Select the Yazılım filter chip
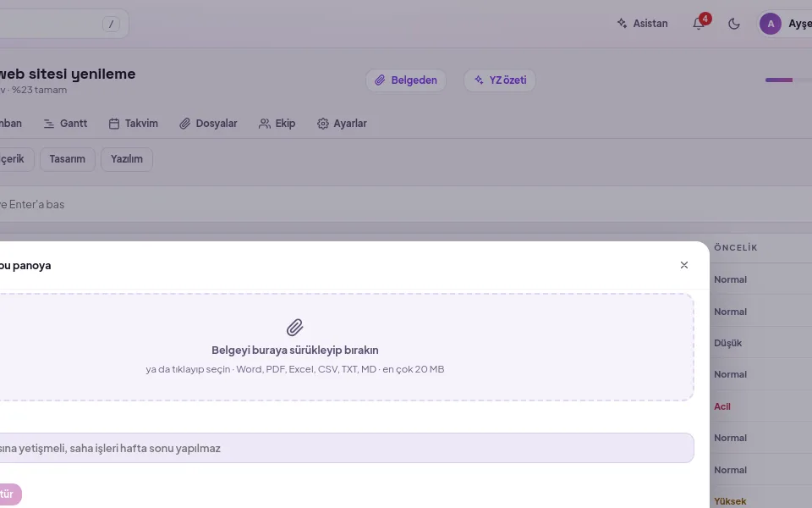812x508 pixels. pyautogui.click(x=126, y=159)
